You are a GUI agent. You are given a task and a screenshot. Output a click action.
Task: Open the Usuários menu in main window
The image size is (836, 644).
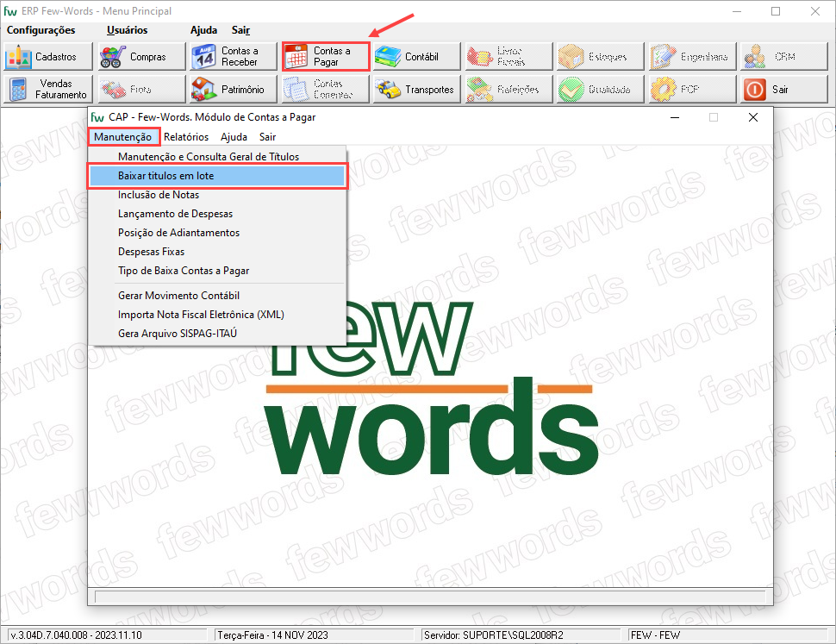(127, 30)
